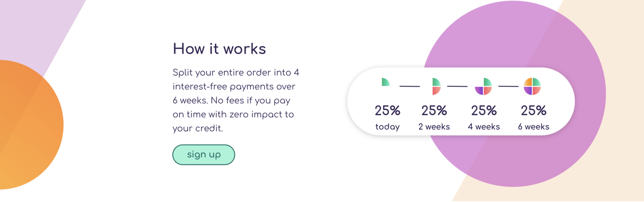This screenshot has height=202, width=644.
Task: Click the connector line before the full pie icon
Action: 508,86
